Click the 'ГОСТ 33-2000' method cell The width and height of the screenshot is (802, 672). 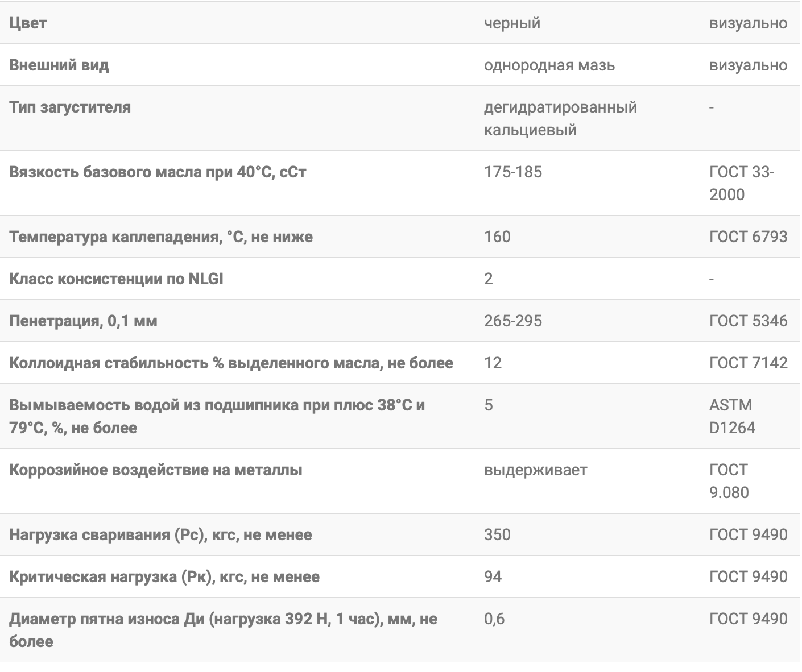(x=742, y=183)
